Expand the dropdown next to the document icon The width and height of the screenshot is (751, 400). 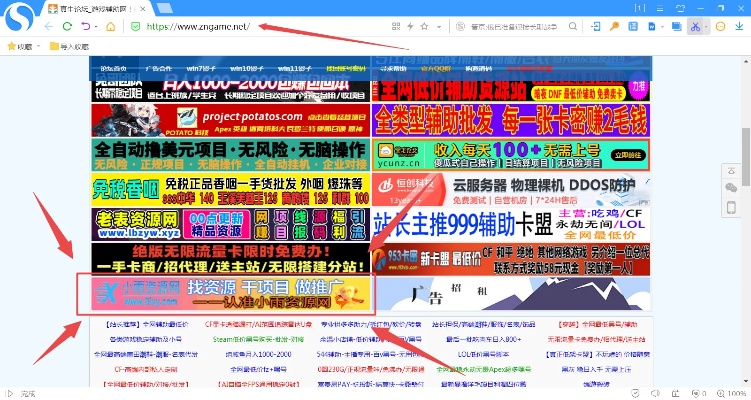coord(662,27)
